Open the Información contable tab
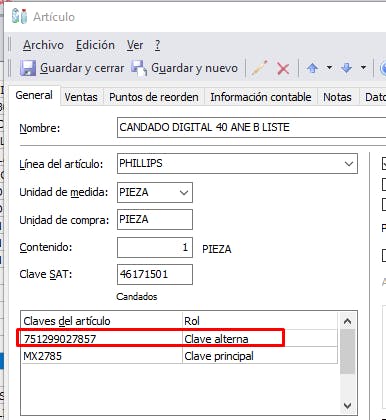386x420 pixels. point(261,97)
